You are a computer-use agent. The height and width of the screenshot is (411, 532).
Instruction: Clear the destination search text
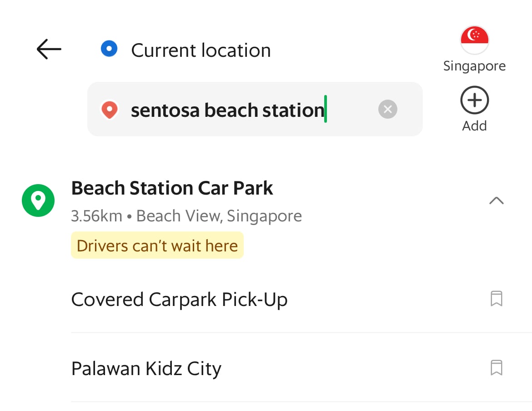coord(387,109)
